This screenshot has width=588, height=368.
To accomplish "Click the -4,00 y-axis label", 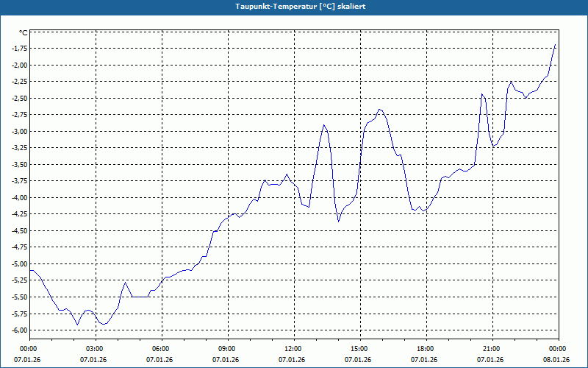I will pyautogui.click(x=21, y=197).
